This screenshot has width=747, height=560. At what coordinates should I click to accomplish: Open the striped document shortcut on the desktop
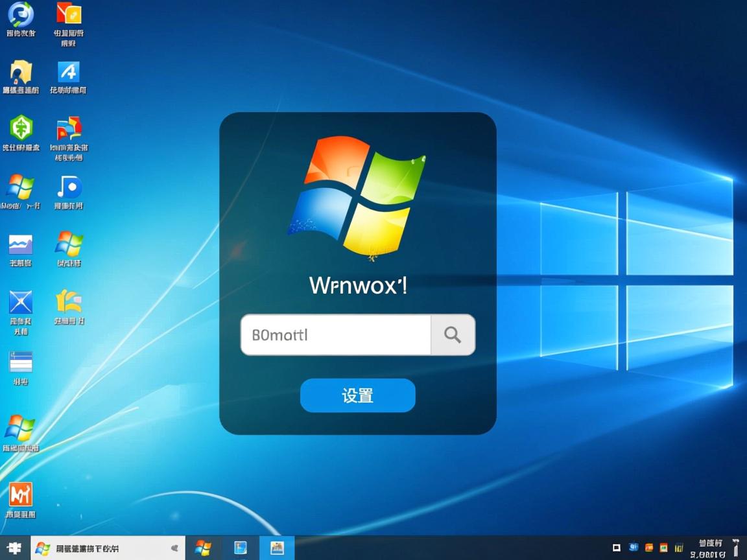coord(20,360)
